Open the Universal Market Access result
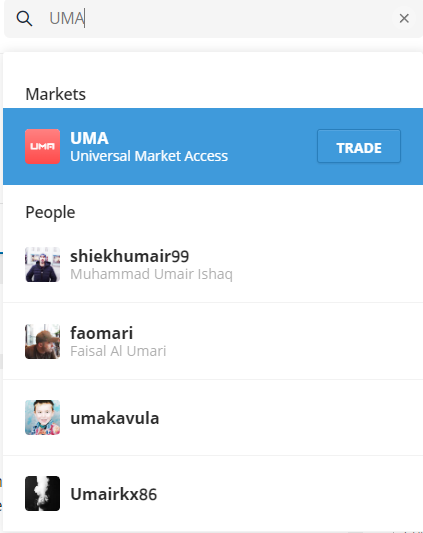Screen dimensions: 423x533 click(x=149, y=156)
